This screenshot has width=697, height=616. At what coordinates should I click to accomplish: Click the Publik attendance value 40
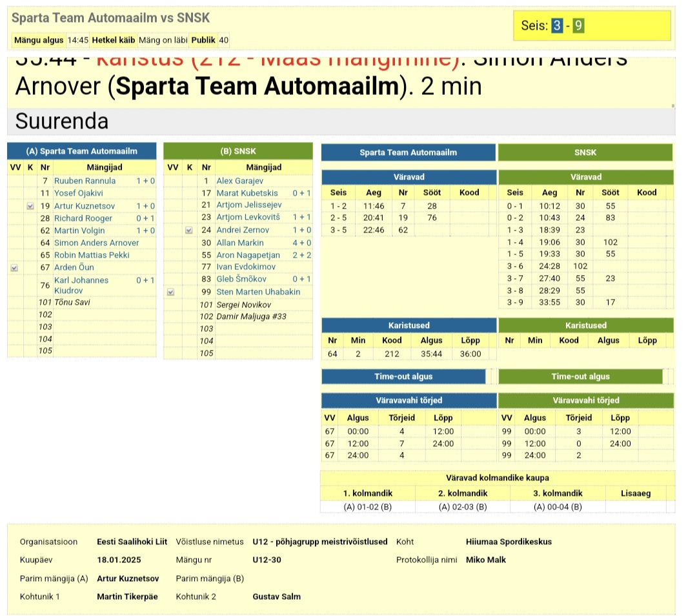coord(223,40)
